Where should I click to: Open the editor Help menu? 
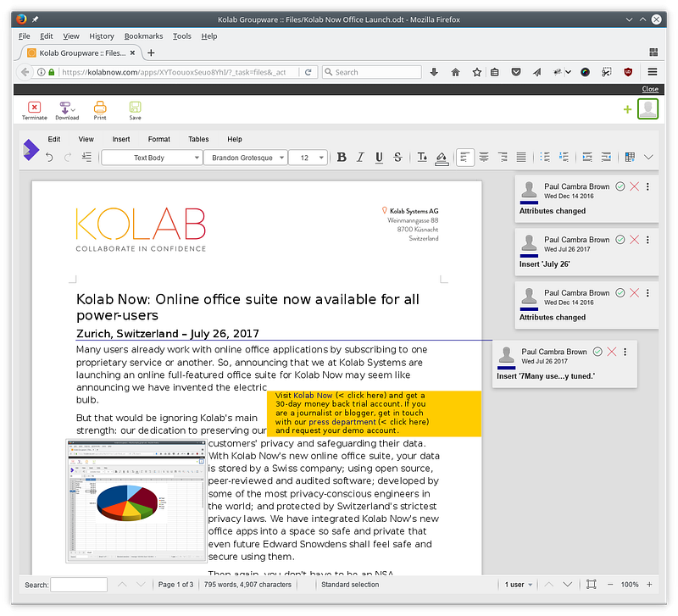point(235,139)
